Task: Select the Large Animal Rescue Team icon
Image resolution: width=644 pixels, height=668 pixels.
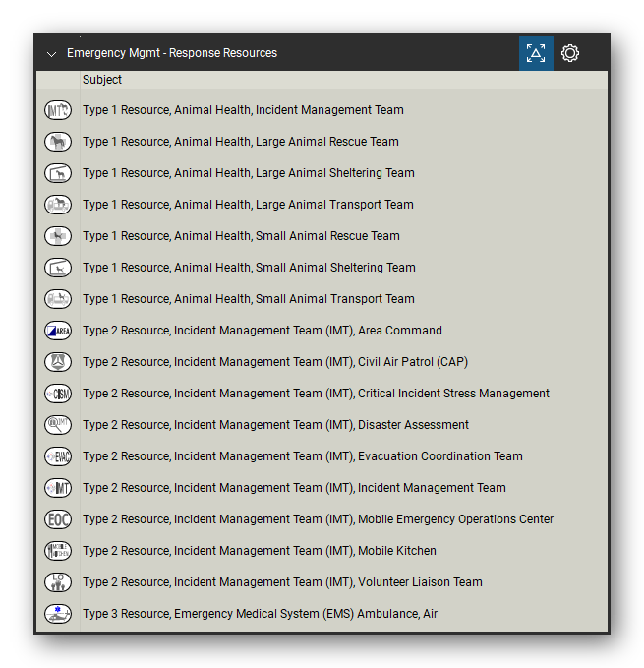Action: [58, 142]
